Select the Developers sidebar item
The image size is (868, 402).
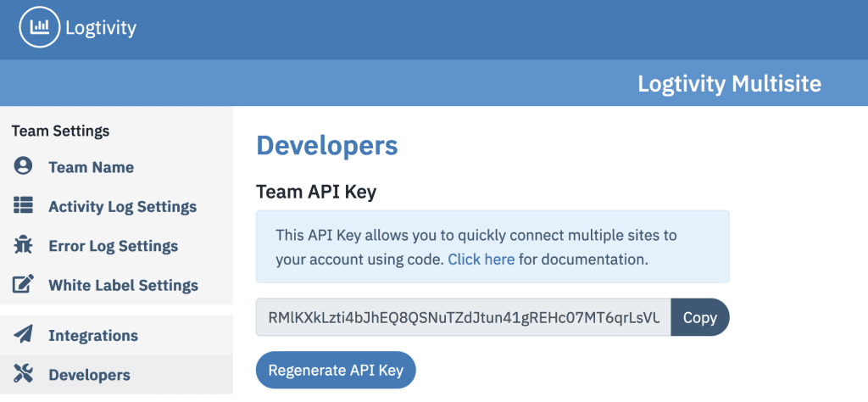(89, 375)
